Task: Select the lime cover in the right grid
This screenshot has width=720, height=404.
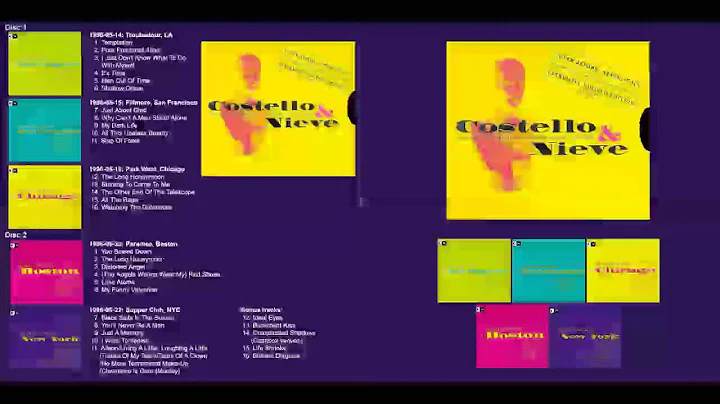Action: tap(474, 270)
